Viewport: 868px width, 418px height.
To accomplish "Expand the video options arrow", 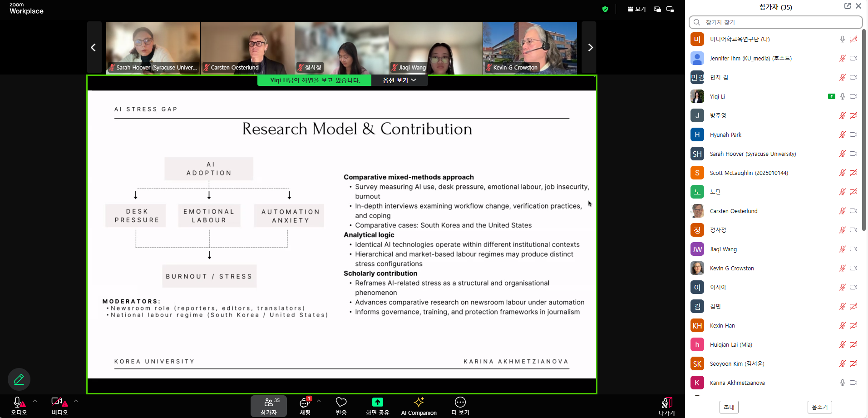I will tap(76, 401).
